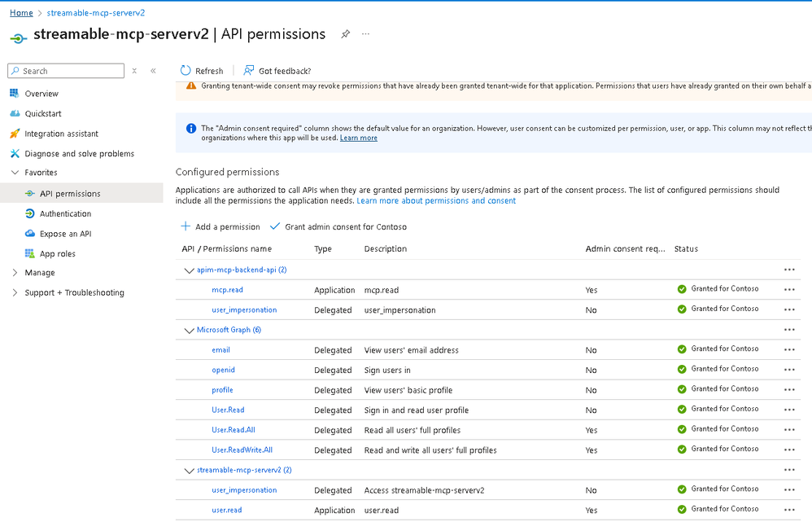Viewport: 812px width, 522px height.
Task: Expand Support + Troubleshooting section
Action: pyautogui.click(x=15, y=293)
